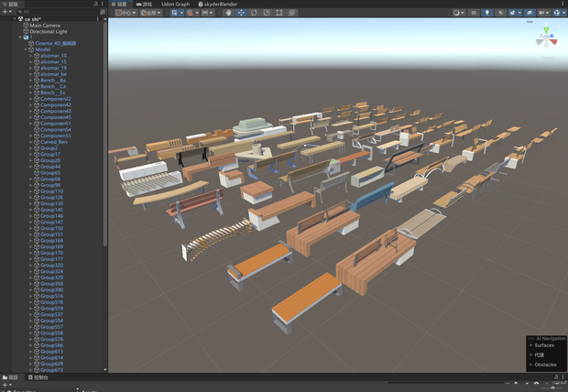Toggle 2D scene view mode
The height and width of the screenshot is (392, 568).
pos(474,13)
